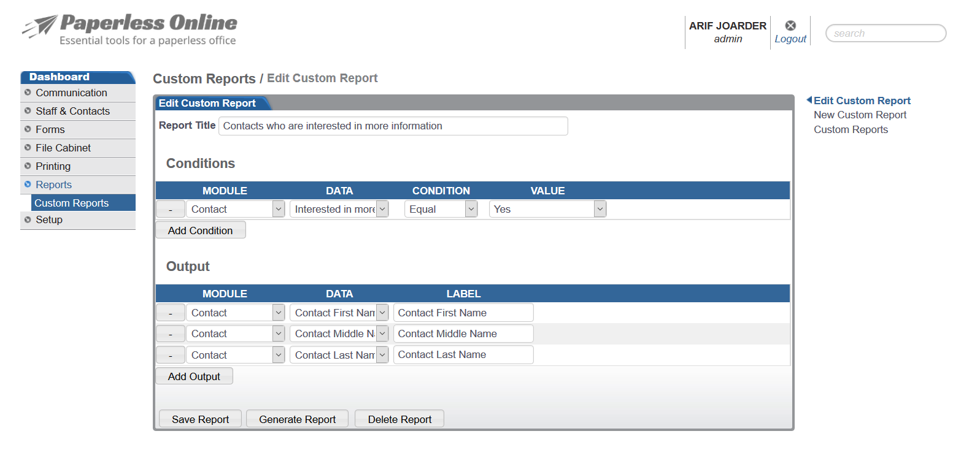Remove the Contact Middle Name output row

[x=171, y=334]
